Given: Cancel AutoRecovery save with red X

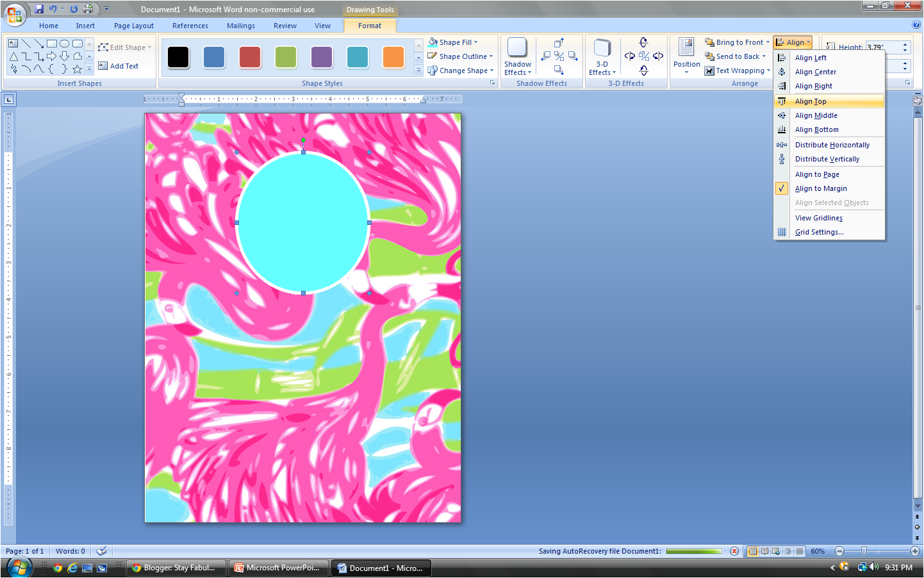Looking at the screenshot, I should tap(734, 551).
